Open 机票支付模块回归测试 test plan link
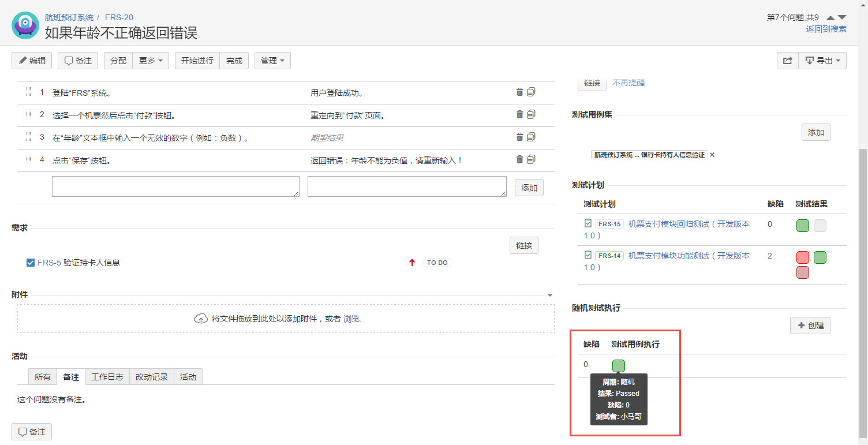 [667, 230]
